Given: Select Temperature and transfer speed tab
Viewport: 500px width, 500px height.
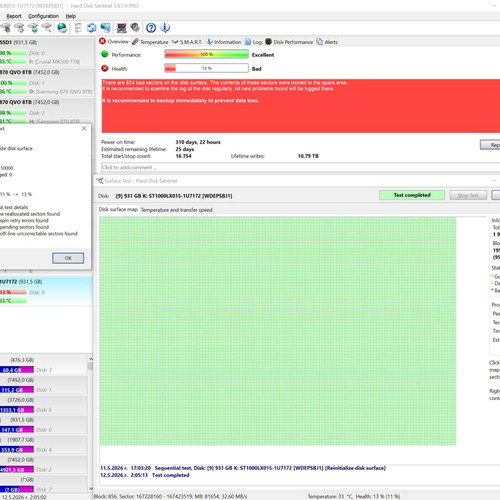Looking at the screenshot, I should pos(177,210).
